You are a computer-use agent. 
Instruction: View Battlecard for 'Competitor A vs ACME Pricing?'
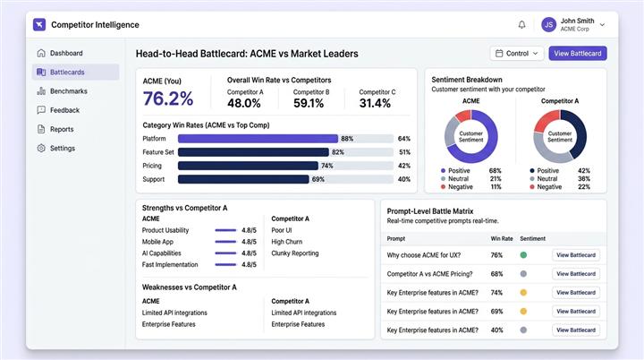tap(576, 274)
